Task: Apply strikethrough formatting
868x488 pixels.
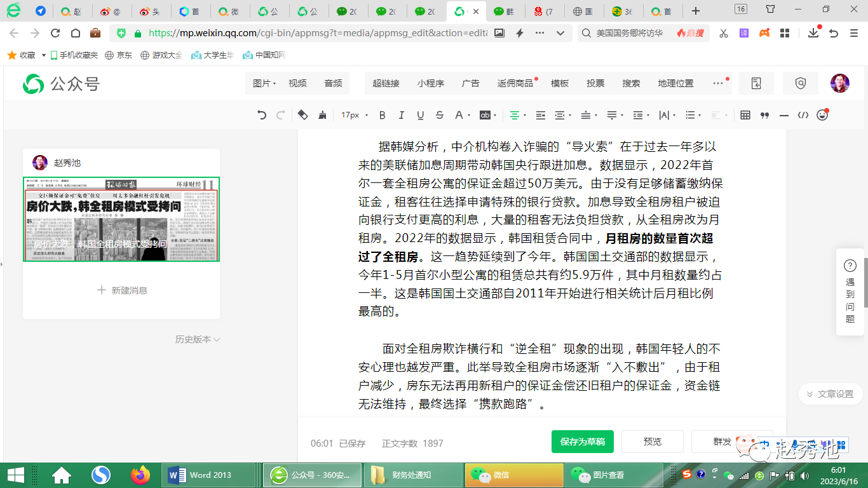Action: click(x=439, y=115)
